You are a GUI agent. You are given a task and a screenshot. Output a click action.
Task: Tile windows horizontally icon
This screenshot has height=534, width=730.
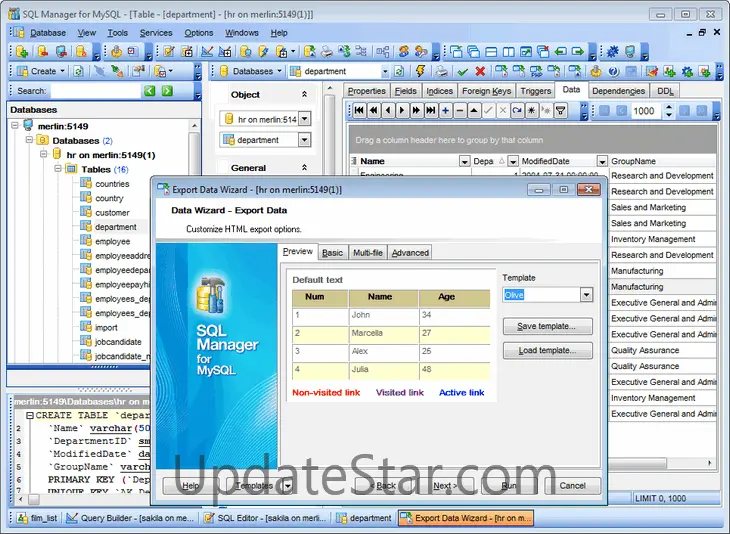click(x=491, y=51)
